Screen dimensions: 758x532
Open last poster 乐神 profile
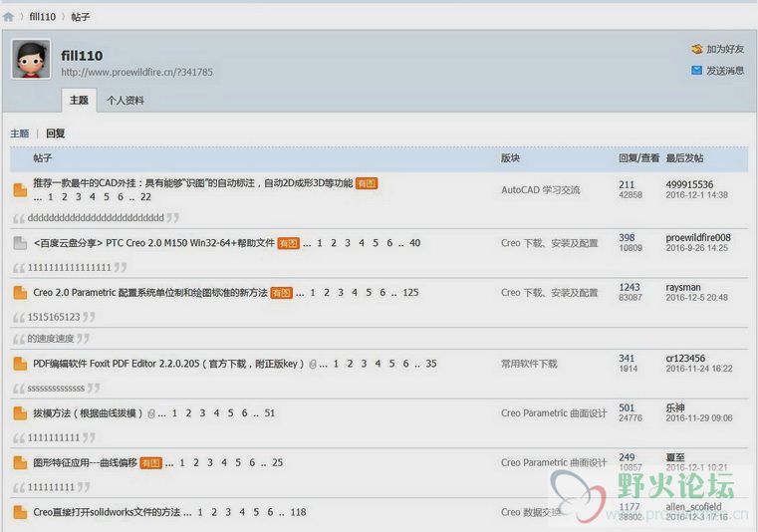[675, 407]
